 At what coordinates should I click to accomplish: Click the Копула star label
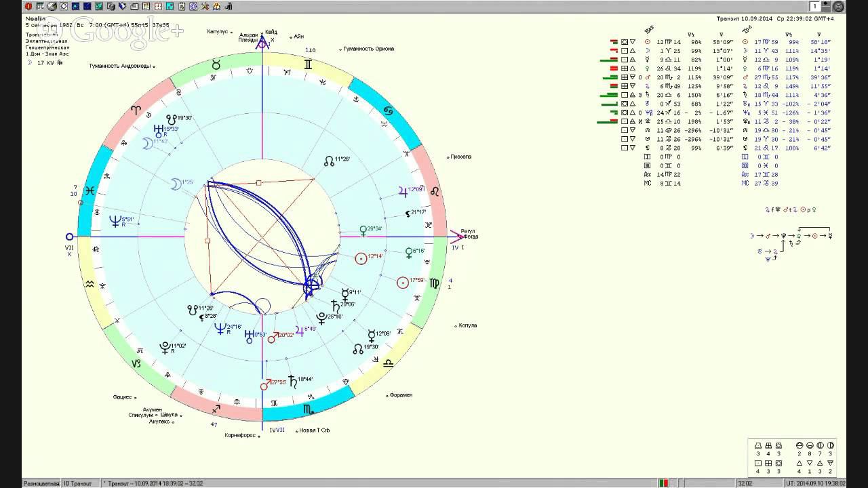(468, 325)
